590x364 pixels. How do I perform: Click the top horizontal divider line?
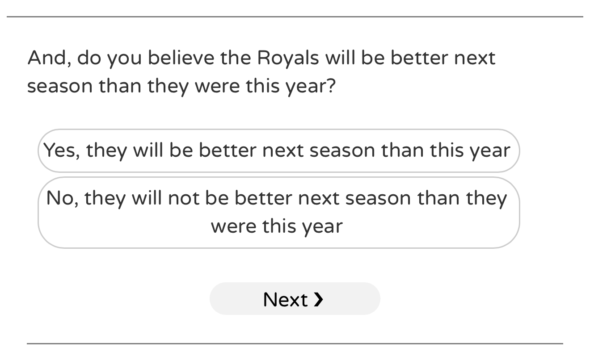pos(295,17)
